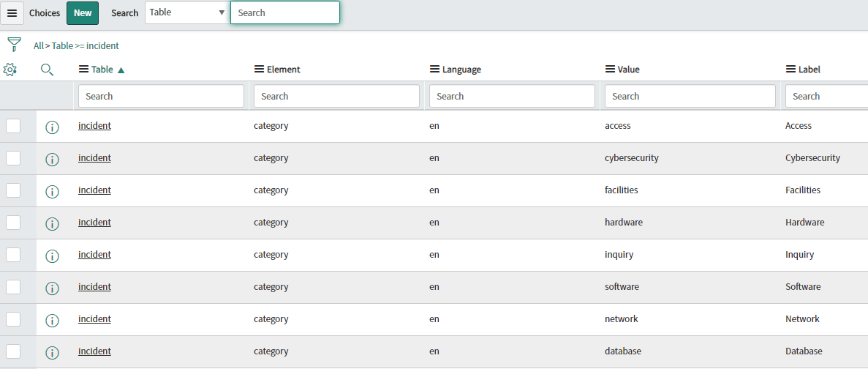The height and width of the screenshot is (369, 868).
Task: Open the Language column header menu
Action: 434,70
